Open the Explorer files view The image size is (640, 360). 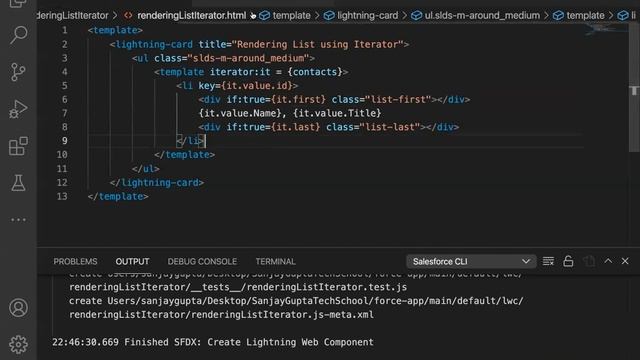(18, 4)
